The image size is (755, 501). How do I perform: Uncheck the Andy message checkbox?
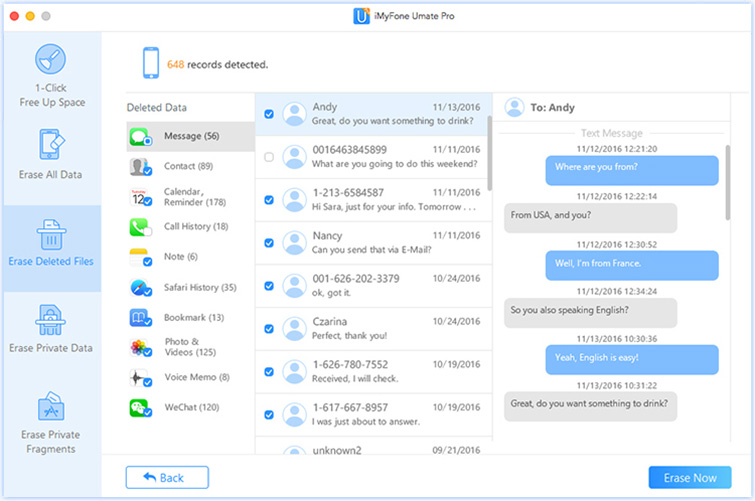tap(269, 114)
